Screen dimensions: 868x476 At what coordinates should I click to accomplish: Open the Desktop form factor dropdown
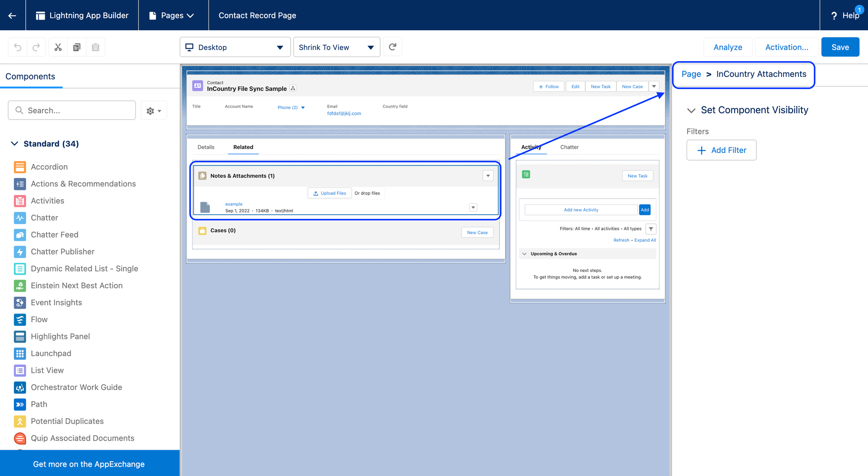click(x=235, y=47)
